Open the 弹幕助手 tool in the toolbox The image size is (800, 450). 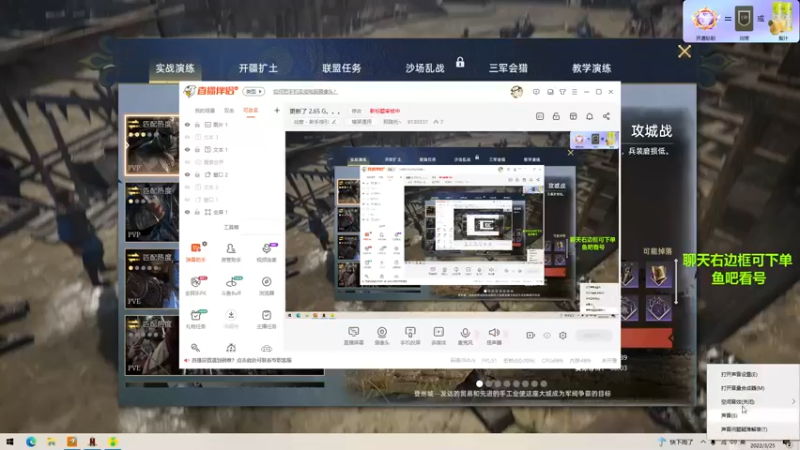(195, 252)
